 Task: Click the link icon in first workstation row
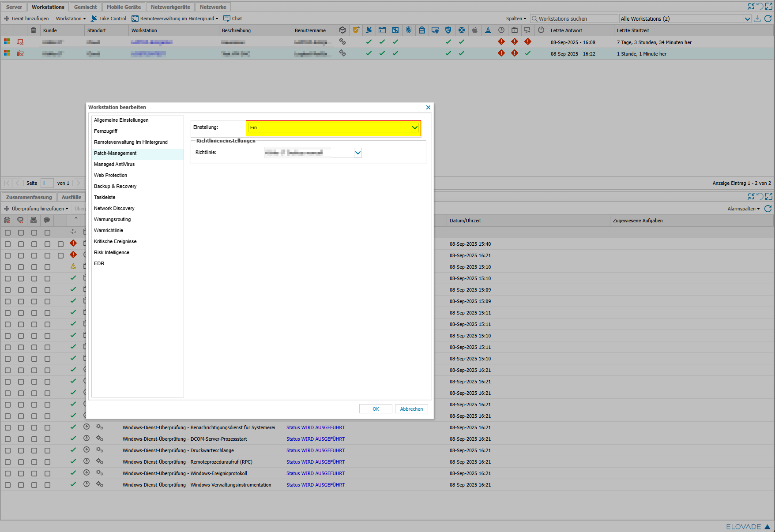[x=342, y=42]
